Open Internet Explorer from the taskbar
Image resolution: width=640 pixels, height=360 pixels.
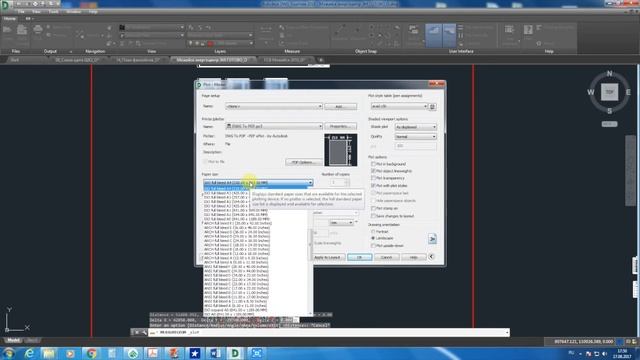click(x=29, y=353)
